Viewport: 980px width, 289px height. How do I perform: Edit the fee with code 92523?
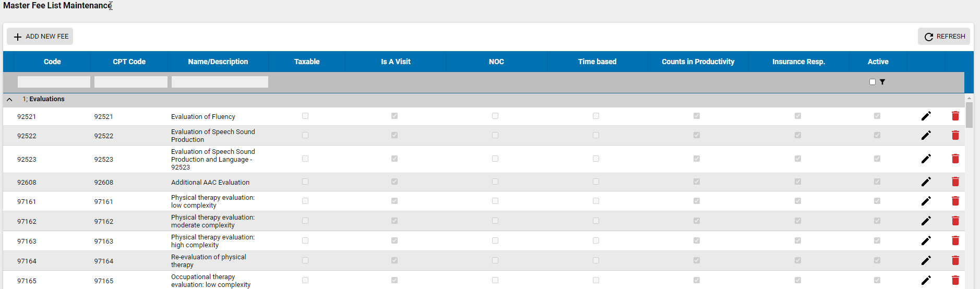pyautogui.click(x=926, y=159)
